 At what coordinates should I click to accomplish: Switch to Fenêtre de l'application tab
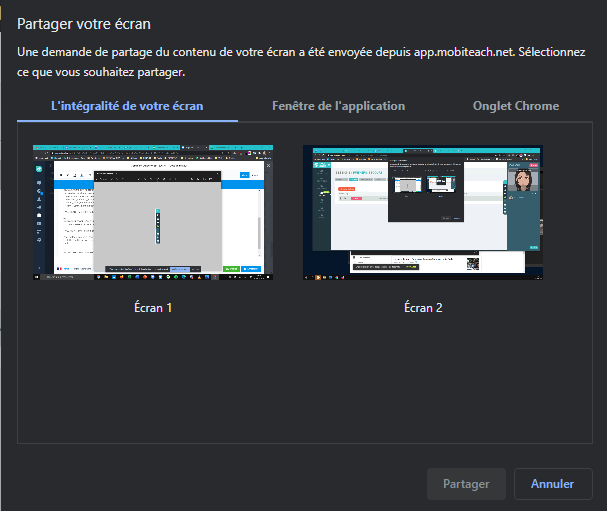[338, 106]
